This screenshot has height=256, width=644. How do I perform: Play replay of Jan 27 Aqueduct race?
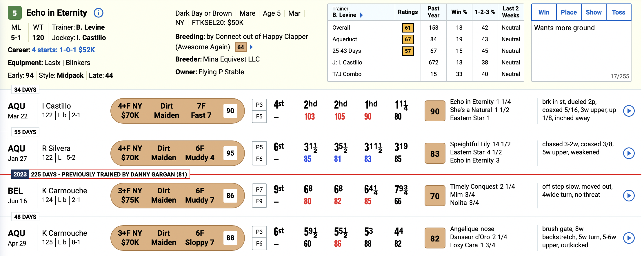point(629,153)
